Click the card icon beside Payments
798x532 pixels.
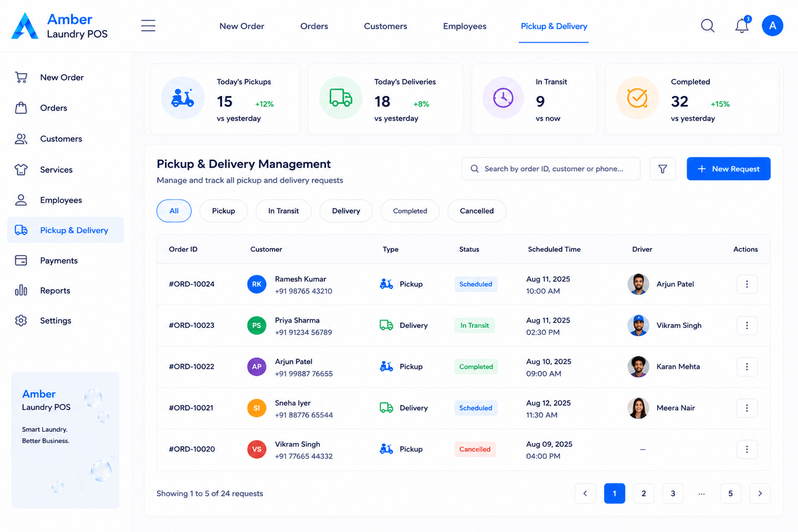[x=21, y=260]
